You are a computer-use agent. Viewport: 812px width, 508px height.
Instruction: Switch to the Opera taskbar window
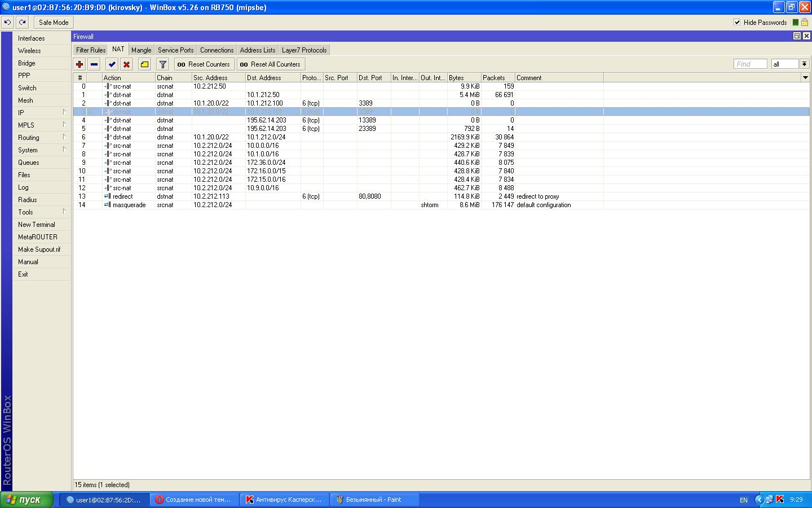194,500
